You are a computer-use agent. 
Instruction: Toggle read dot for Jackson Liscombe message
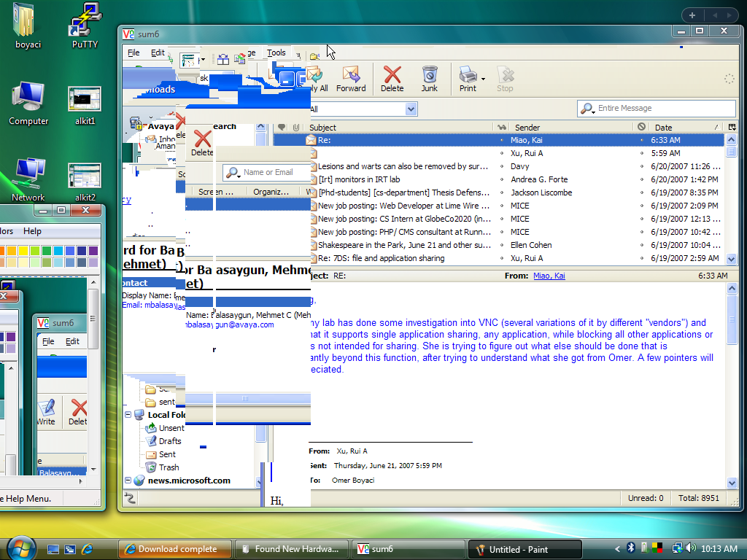(x=502, y=192)
